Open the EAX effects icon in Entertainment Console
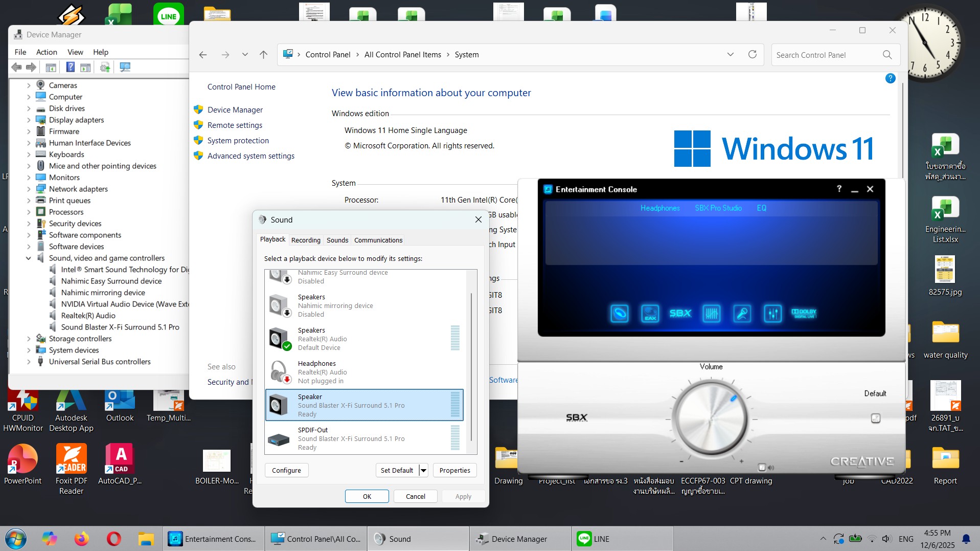 650,313
